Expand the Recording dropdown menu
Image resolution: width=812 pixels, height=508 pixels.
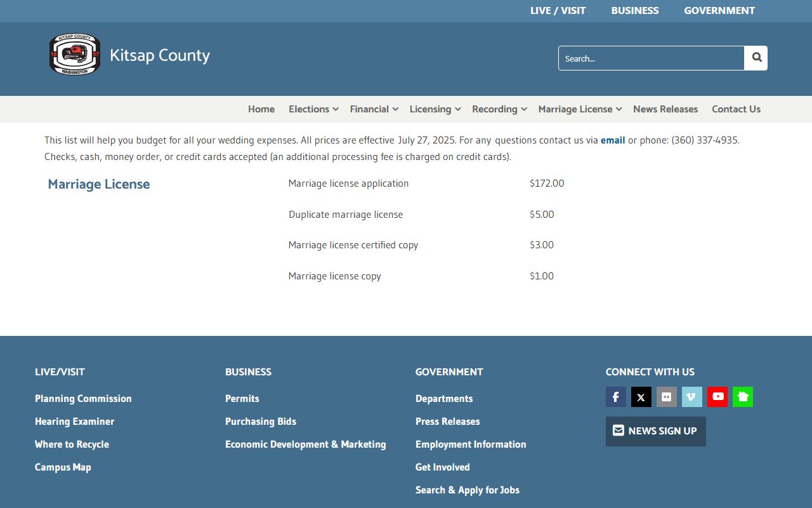pos(500,109)
